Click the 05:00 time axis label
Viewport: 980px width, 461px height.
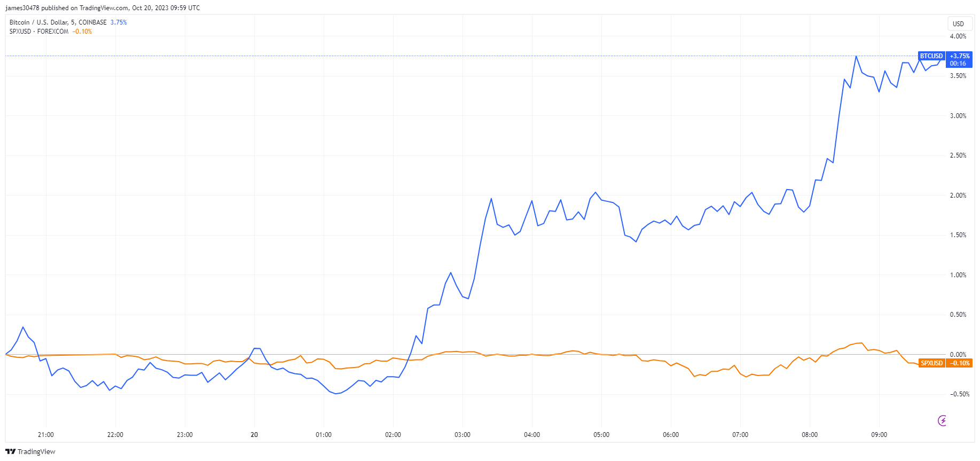point(601,435)
